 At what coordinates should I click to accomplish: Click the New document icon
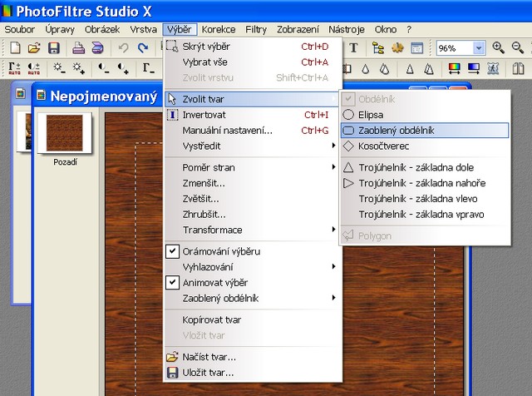(15, 48)
